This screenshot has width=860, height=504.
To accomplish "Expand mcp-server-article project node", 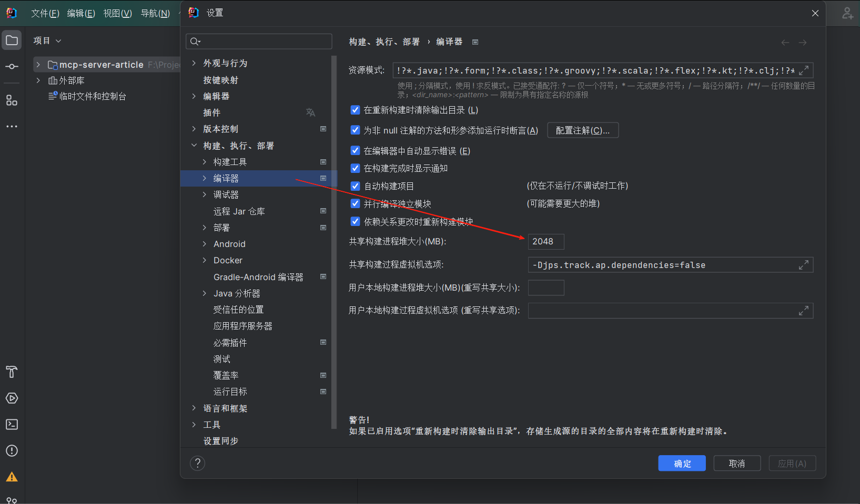I will (38, 65).
